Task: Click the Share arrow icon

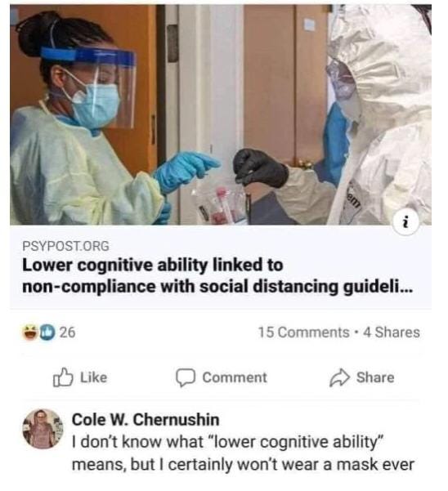Action: point(339,377)
